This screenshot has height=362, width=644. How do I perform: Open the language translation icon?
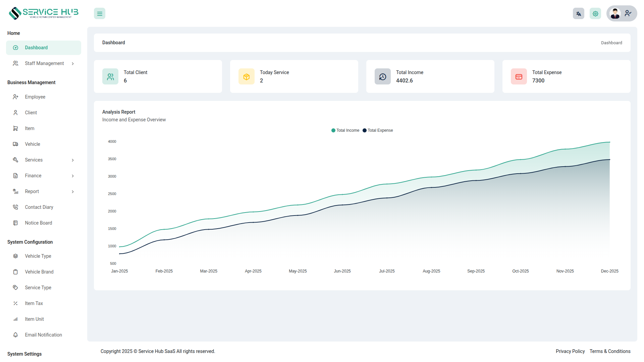(x=579, y=14)
